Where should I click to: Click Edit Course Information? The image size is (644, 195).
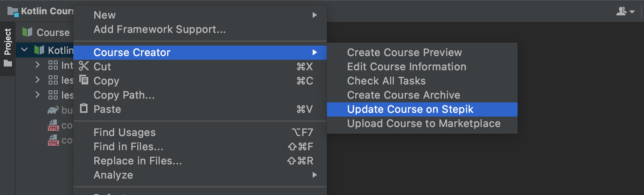point(407,67)
